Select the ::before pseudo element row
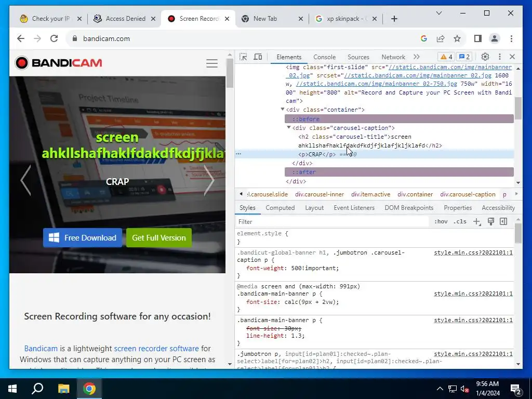 click(x=399, y=119)
